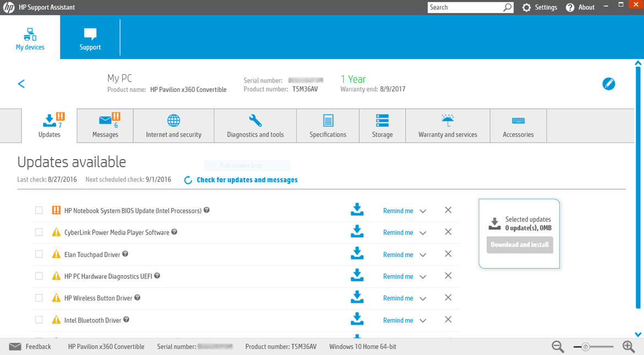644x355 pixels.
Task: Check the HP Notebook System BIOS Update box
Action: (39, 210)
